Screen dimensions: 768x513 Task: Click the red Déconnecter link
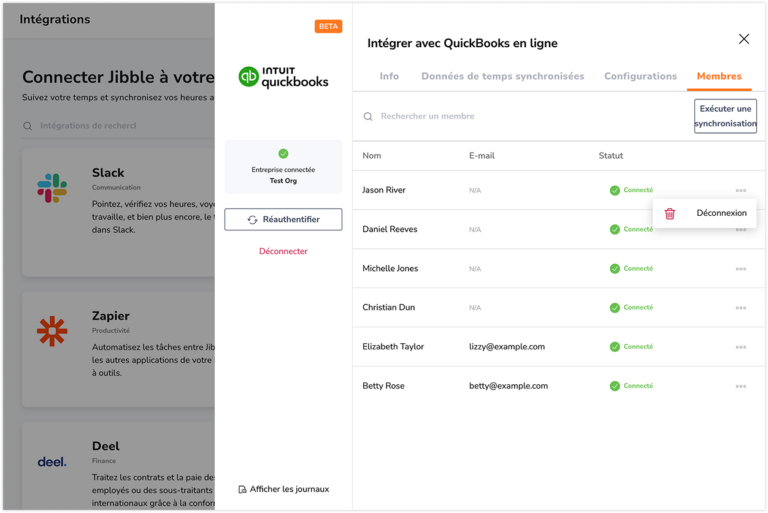283,251
